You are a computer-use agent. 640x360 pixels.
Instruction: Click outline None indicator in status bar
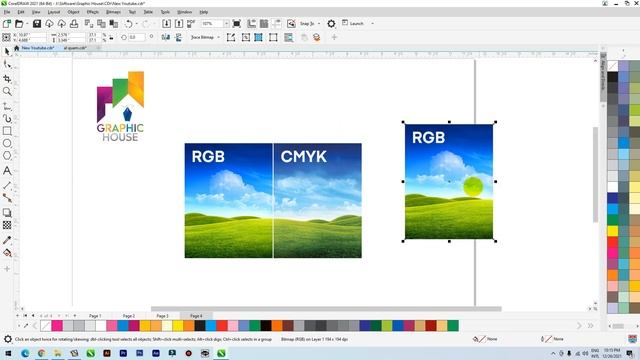(x=552, y=339)
